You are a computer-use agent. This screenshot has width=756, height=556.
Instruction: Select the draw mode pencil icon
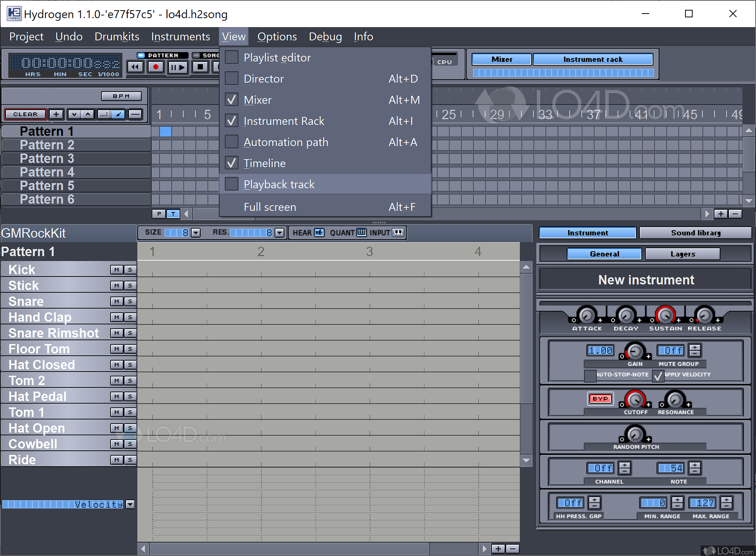tap(118, 114)
